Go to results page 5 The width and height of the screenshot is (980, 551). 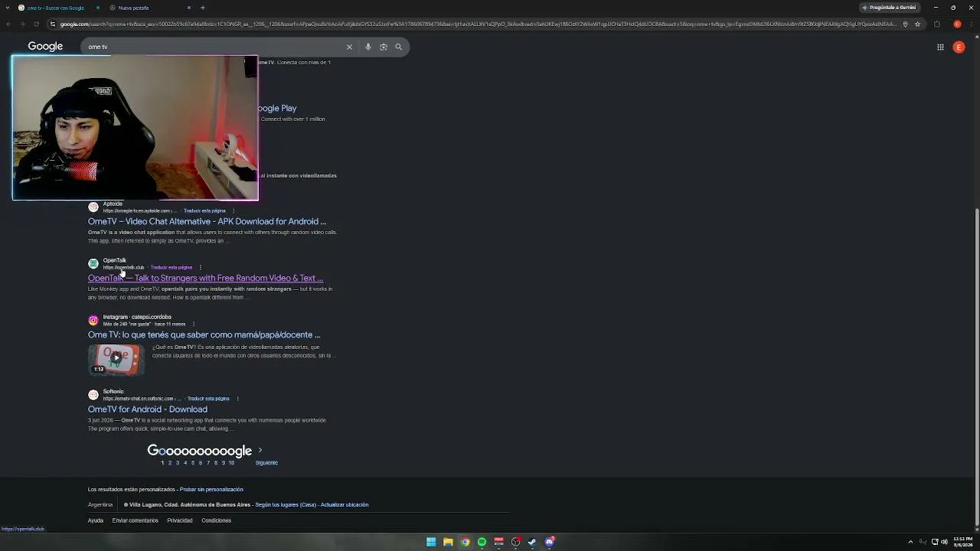193,463
